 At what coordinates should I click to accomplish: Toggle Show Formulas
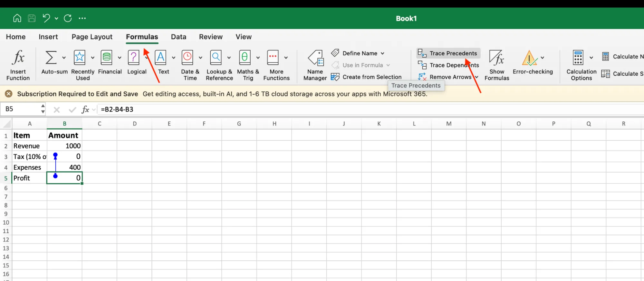tap(497, 65)
